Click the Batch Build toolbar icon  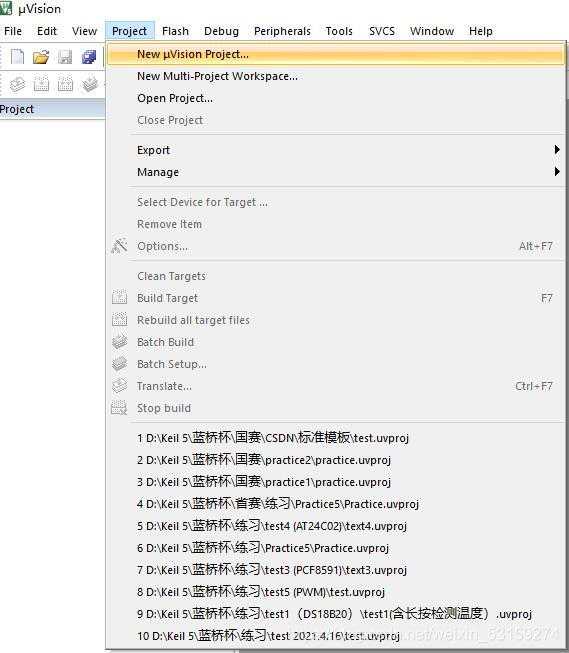(90, 85)
